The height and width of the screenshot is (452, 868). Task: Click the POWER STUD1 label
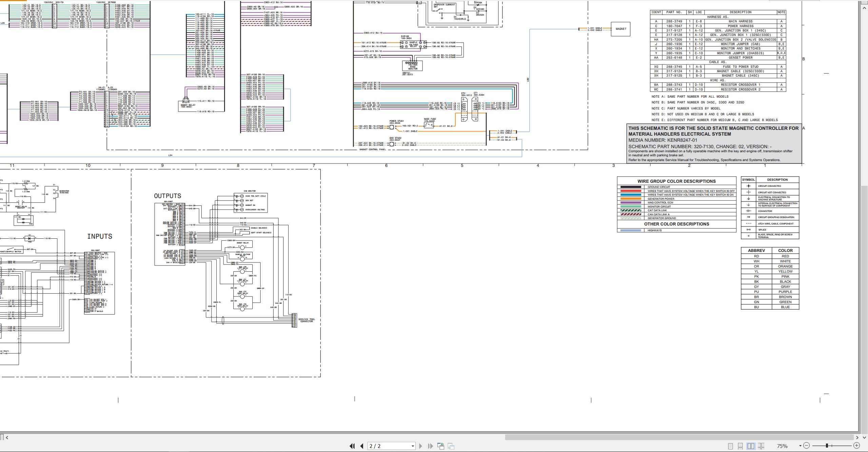tap(396, 121)
